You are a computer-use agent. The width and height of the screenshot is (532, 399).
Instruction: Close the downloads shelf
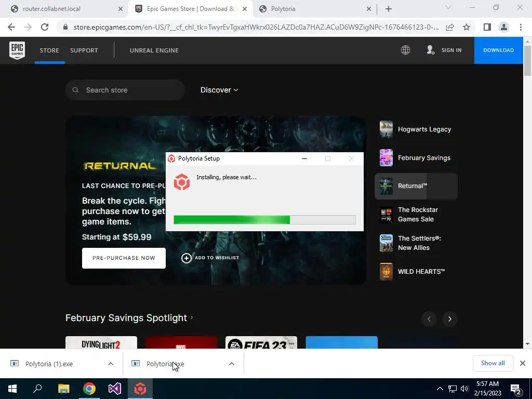click(523, 363)
